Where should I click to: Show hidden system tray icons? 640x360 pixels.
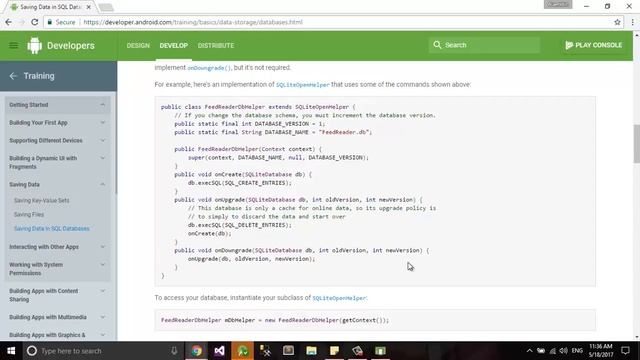[x=529, y=351]
